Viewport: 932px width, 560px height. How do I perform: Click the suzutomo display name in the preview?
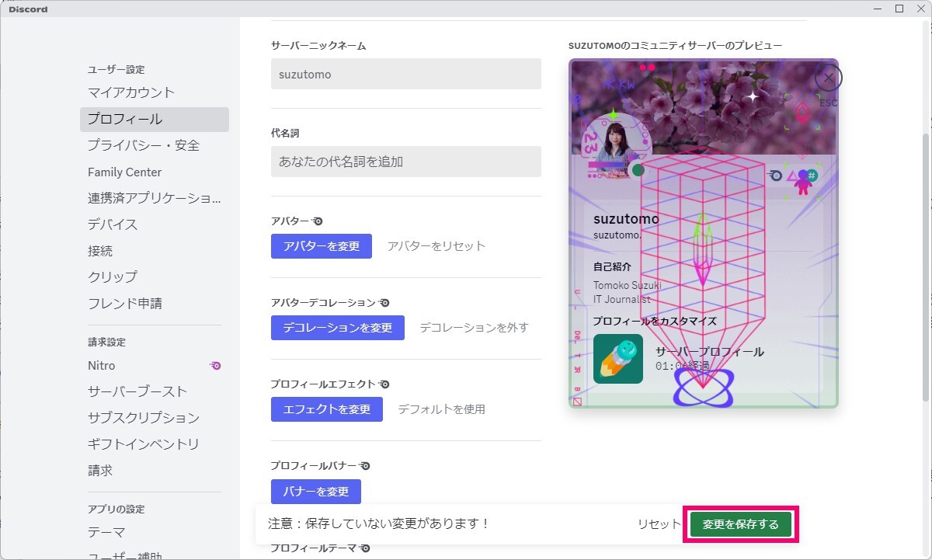(626, 219)
